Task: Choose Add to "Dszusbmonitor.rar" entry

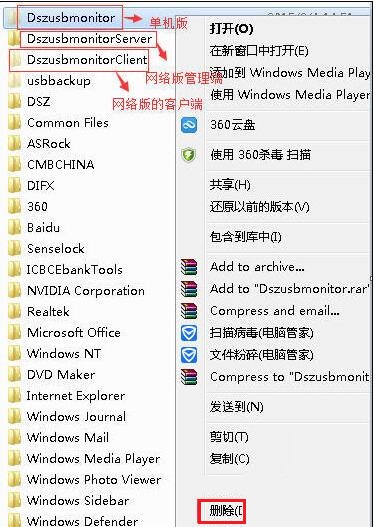Action: pos(290,289)
